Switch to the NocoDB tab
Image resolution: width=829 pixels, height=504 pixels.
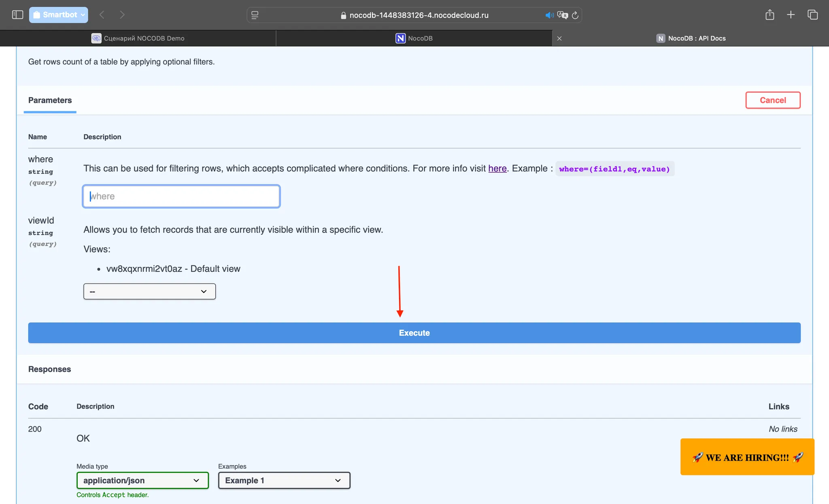tap(414, 38)
